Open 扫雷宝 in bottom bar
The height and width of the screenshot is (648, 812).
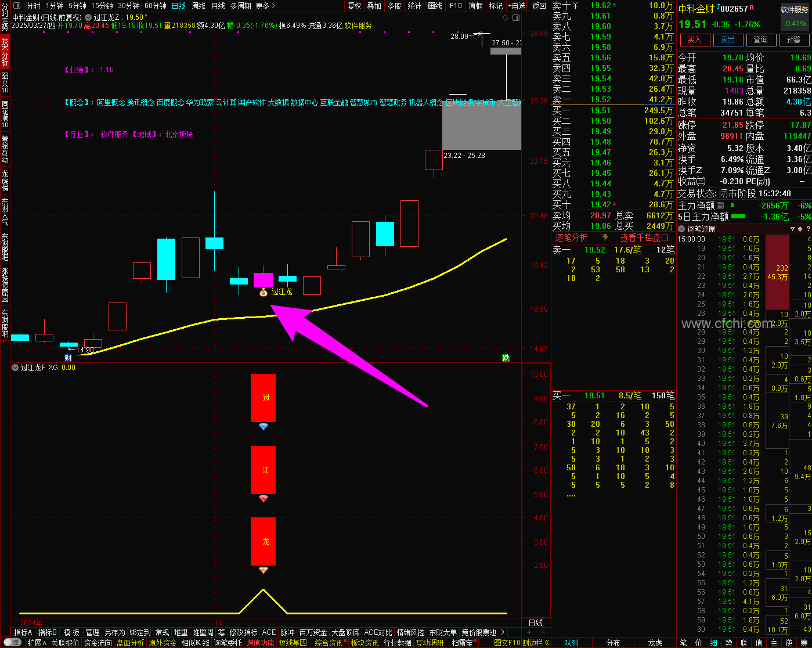click(x=462, y=643)
